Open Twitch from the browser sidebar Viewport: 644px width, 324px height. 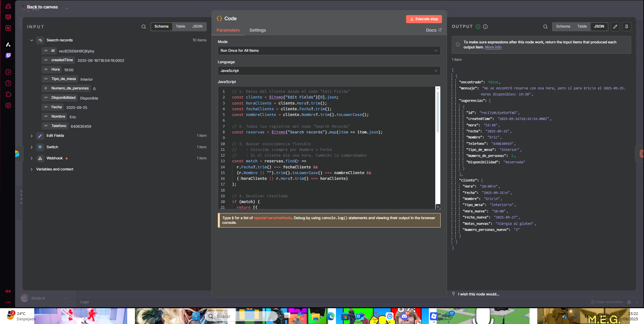(x=8, y=56)
